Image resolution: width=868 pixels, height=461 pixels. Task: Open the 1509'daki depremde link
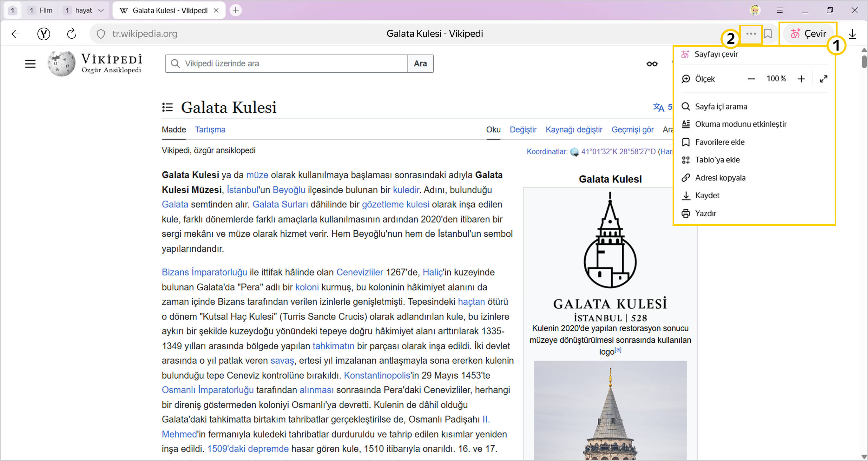click(248, 449)
